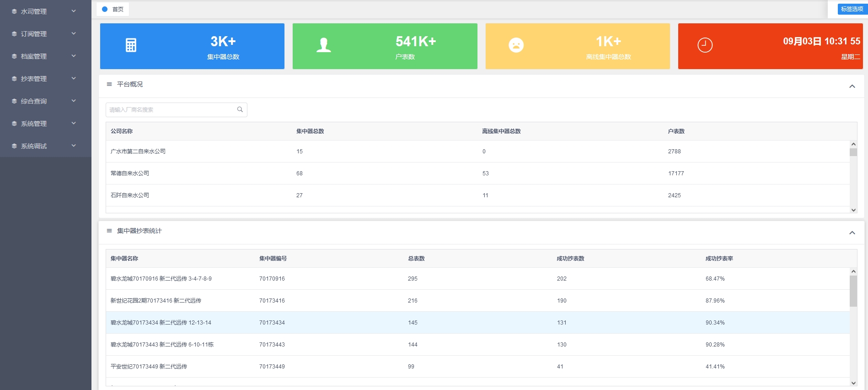Select row 碧水龙城70170916 新二代远传 3-4-7-8-9

[478, 279]
